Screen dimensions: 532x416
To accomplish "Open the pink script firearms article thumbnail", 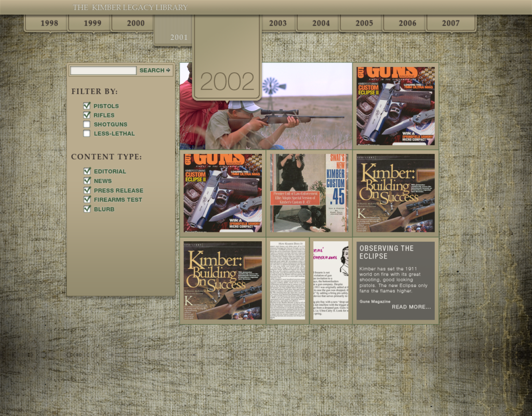I will coord(331,280).
